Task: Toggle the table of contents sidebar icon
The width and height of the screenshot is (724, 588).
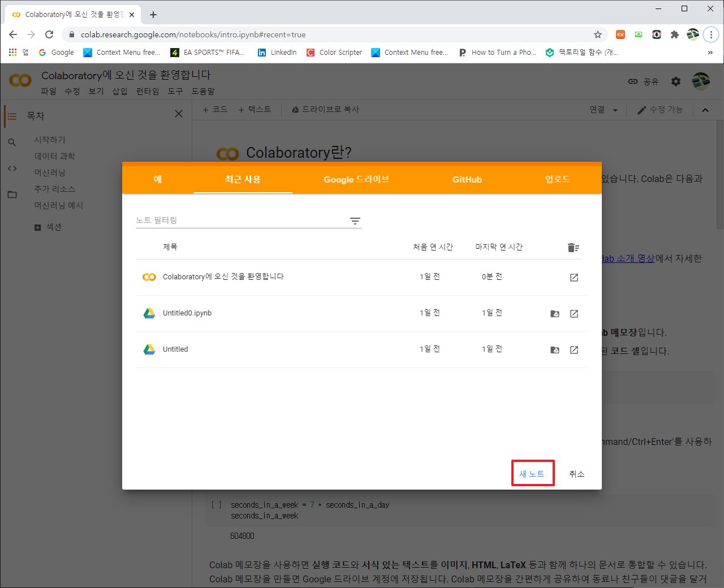Action: coord(12,116)
